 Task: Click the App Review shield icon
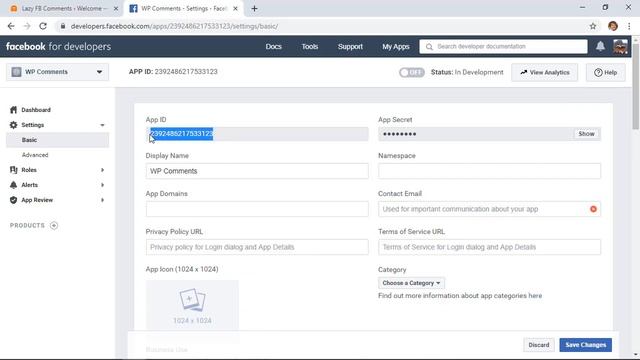pyautogui.click(x=13, y=200)
